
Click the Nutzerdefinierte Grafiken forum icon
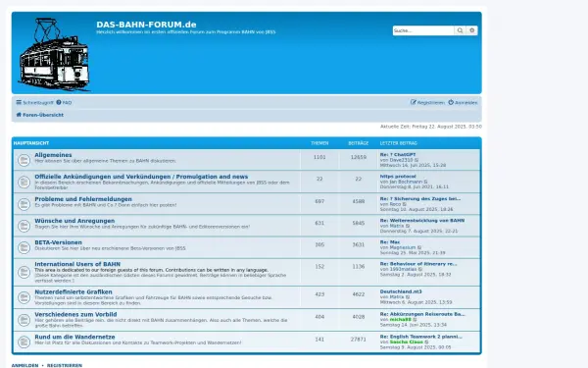coord(24,297)
